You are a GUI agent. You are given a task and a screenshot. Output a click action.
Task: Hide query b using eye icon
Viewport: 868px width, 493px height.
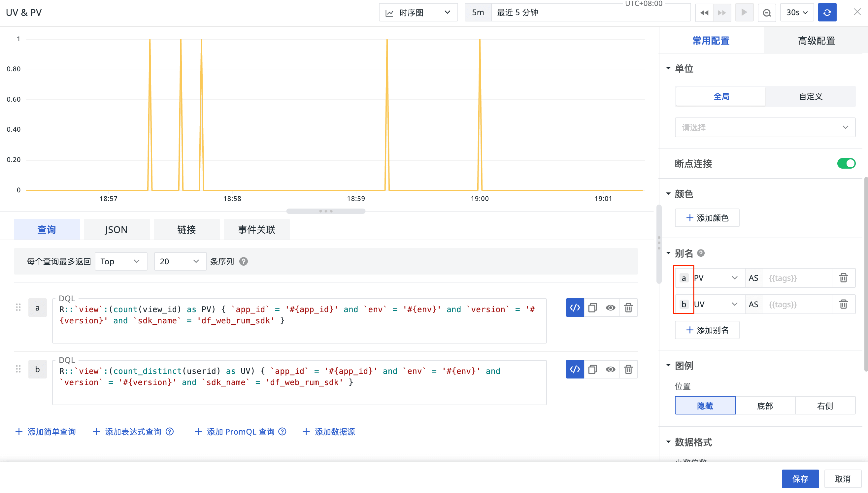(x=610, y=369)
